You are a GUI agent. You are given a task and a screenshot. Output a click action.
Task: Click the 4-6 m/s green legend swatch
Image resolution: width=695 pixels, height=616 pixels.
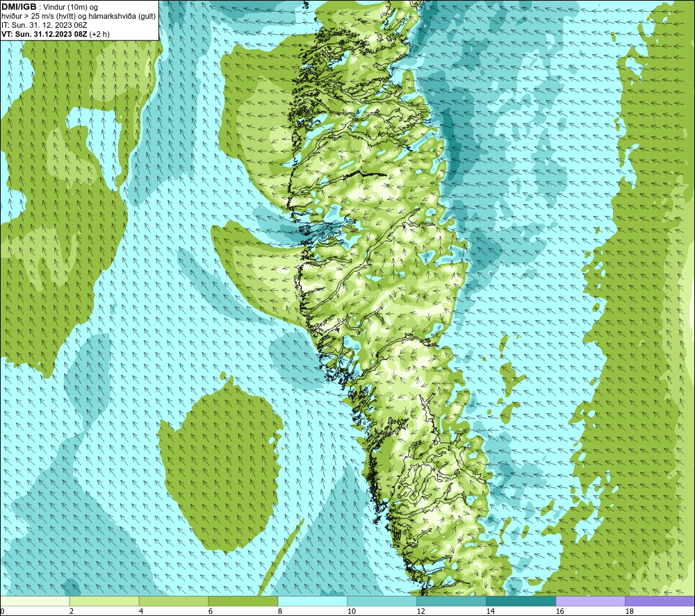click(174, 601)
